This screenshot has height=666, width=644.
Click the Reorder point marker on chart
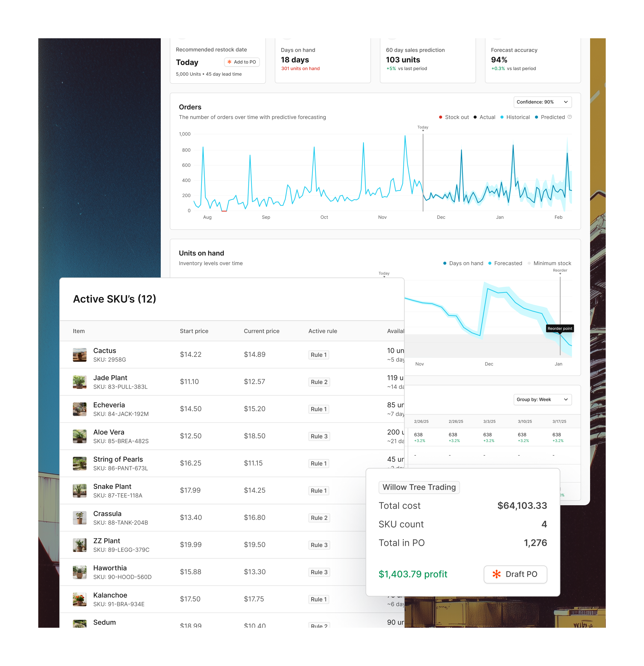click(x=560, y=329)
